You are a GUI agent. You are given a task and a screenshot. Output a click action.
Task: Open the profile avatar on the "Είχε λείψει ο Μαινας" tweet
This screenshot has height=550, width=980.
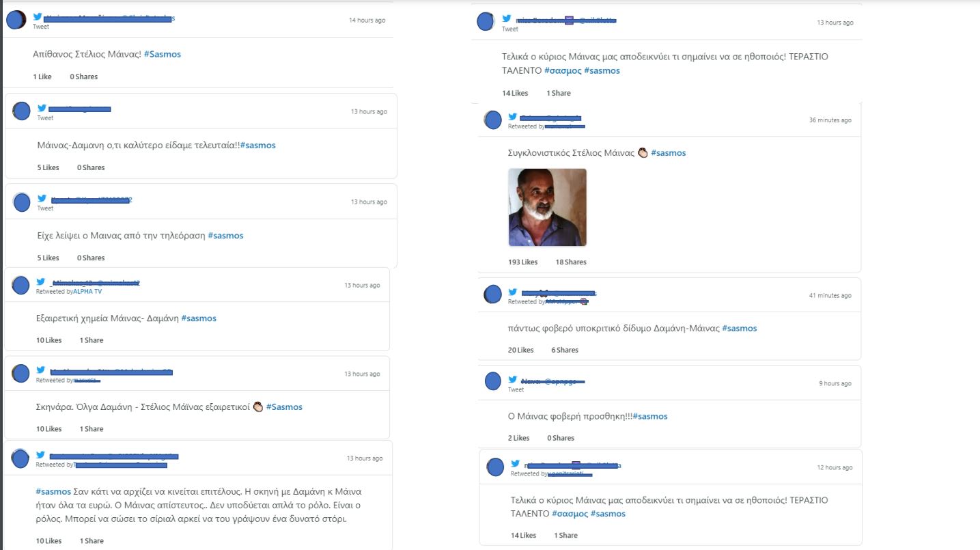tap(22, 202)
